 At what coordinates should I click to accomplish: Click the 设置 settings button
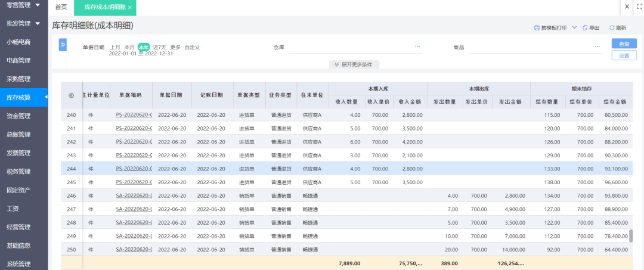click(624, 55)
